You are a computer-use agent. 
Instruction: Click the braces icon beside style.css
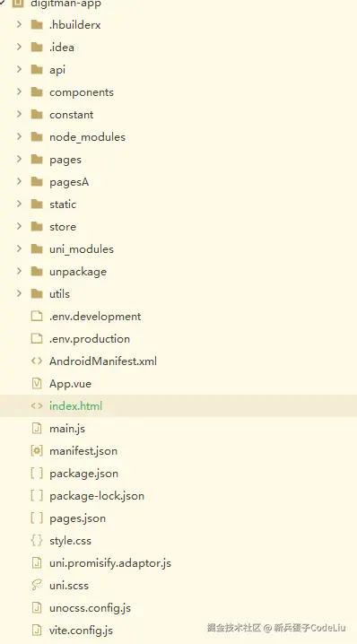point(37,541)
